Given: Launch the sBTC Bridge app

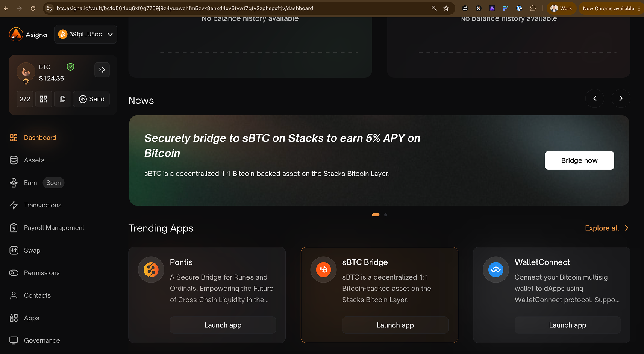Looking at the screenshot, I should click(x=395, y=325).
